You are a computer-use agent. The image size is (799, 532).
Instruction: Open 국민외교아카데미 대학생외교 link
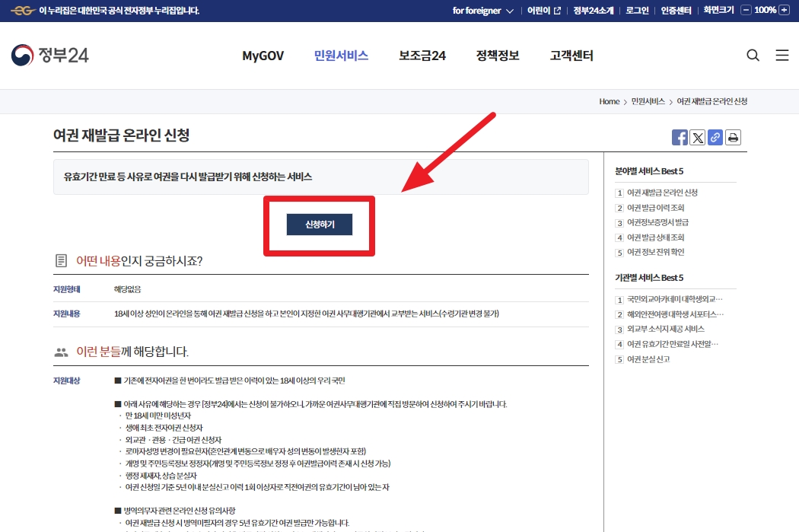click(x=675, y=299)
